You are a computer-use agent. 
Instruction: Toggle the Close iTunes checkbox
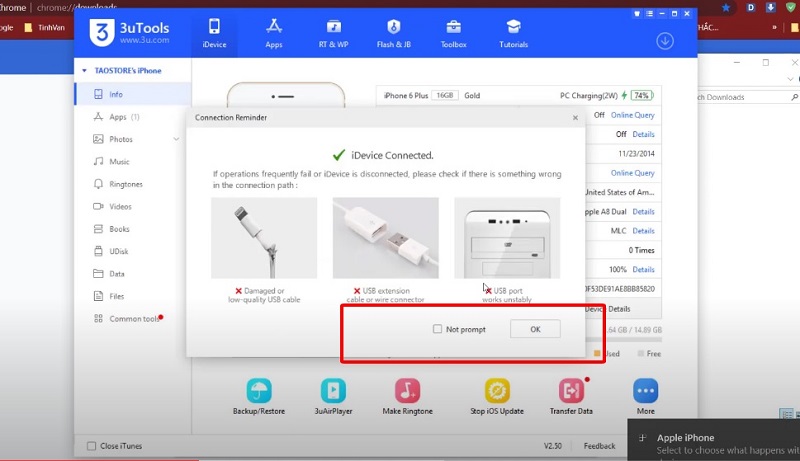click(91, 446)
